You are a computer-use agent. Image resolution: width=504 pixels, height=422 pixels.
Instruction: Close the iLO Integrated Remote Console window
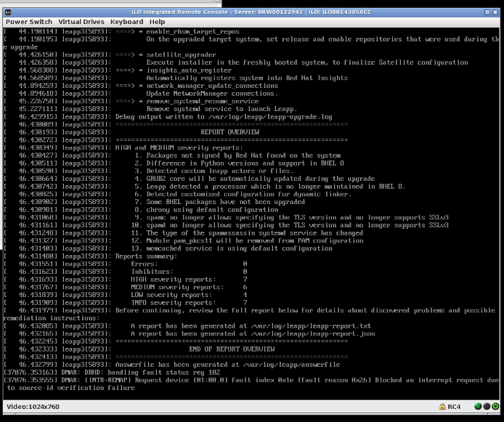point(495,12)
